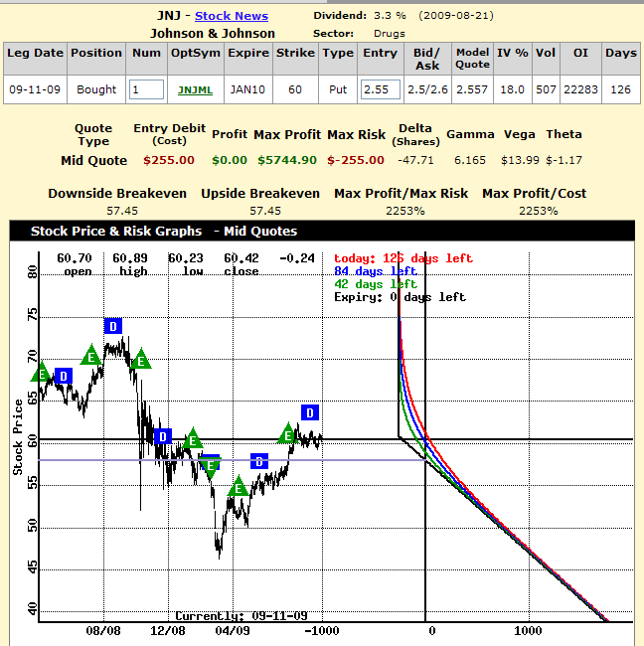The image size is (644, 646).
Task: Select the 'today: 126 days left' red legend entry
Action: (x=403, y=258)
